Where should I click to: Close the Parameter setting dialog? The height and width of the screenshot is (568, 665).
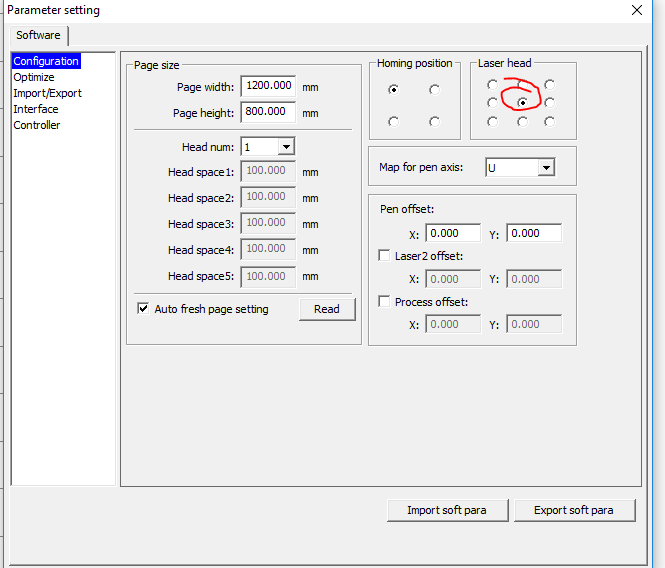[637, 10]
